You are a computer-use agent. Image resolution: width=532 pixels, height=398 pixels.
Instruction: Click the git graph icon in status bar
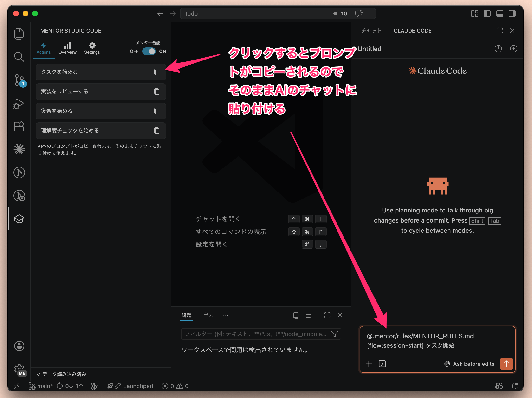94,386
